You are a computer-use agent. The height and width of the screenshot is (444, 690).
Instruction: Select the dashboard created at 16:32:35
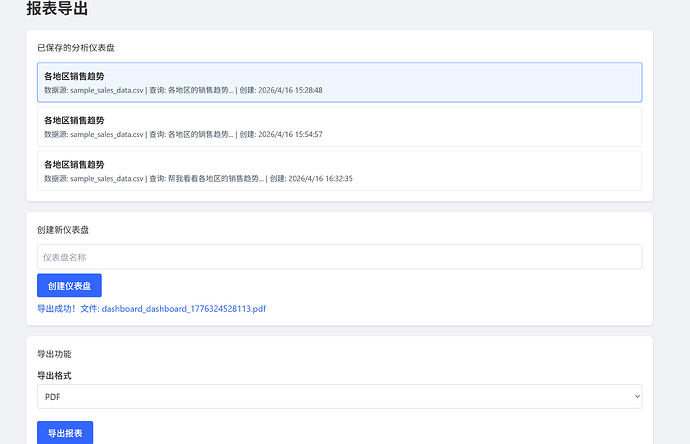(339, 170)
